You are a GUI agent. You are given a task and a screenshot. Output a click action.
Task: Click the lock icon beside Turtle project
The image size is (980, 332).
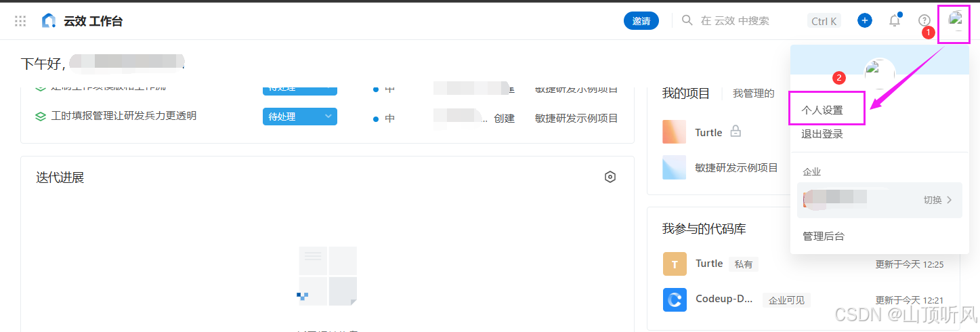pyautogui.click(x=736, y=131)
